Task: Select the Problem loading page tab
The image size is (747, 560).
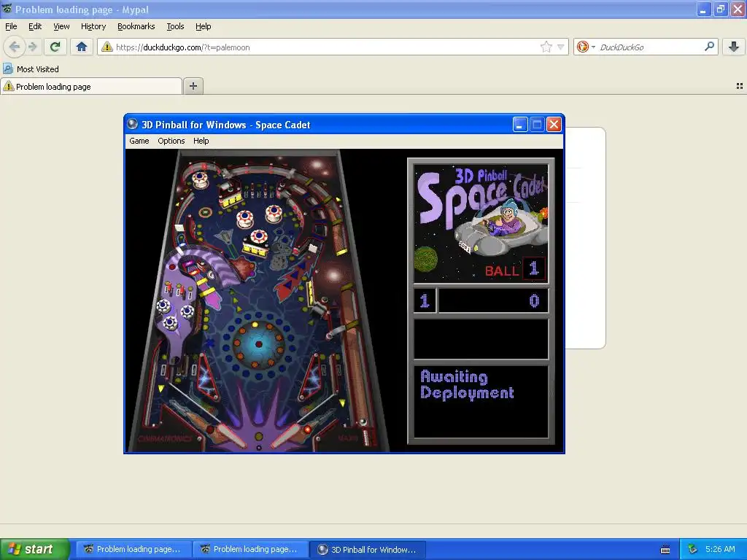Action: click(x=91, y=87)
